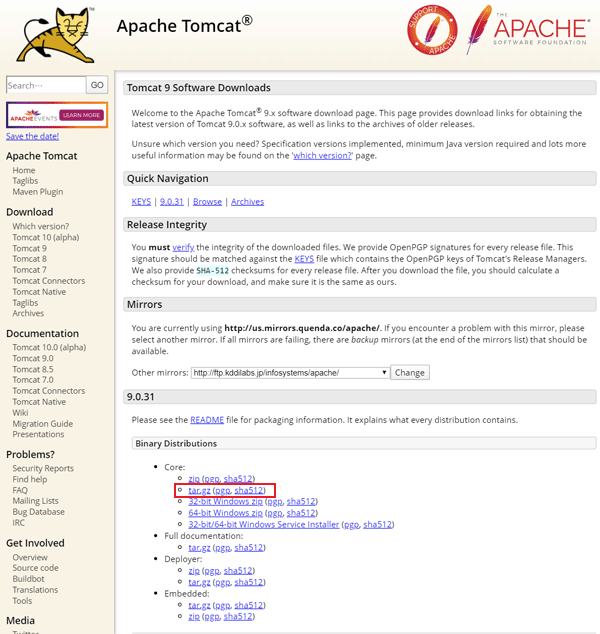Click the Apache Software Foundation feather logo
Screen dimensions: 600x634
[528, 30]
